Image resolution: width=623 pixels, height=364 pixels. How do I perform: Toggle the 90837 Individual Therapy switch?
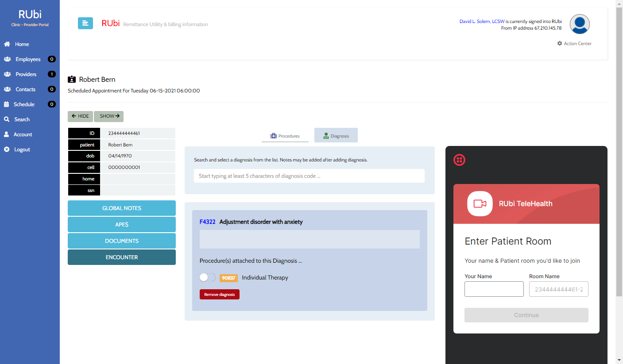207,278
